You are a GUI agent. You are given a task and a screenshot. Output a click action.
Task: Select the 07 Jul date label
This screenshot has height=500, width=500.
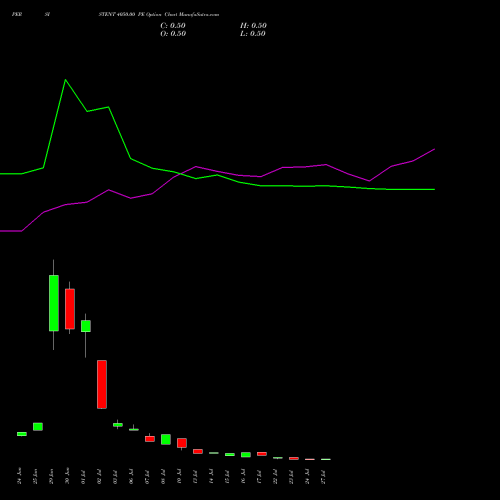click(147, 477)
